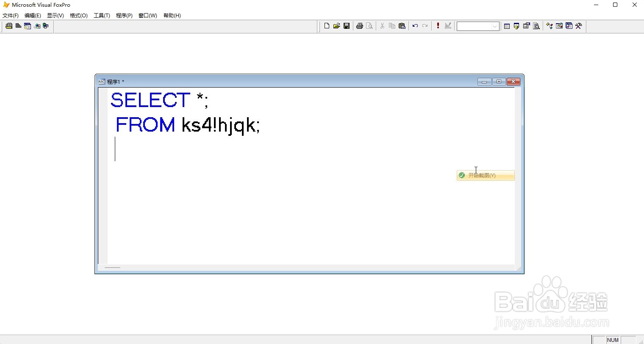Save the program with the floppy icon
644x344 pixels.
[347, 26]
